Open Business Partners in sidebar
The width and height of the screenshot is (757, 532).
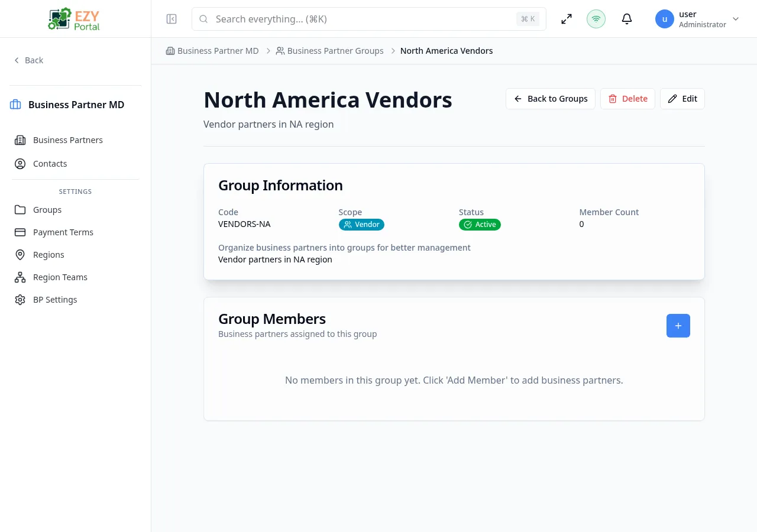coord(67,140)
